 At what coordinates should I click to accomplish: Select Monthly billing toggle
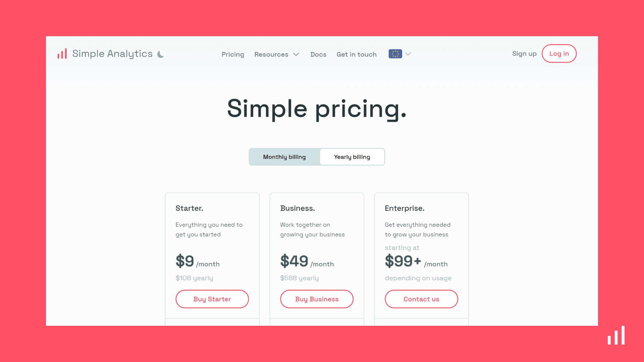tap(284, 157)
